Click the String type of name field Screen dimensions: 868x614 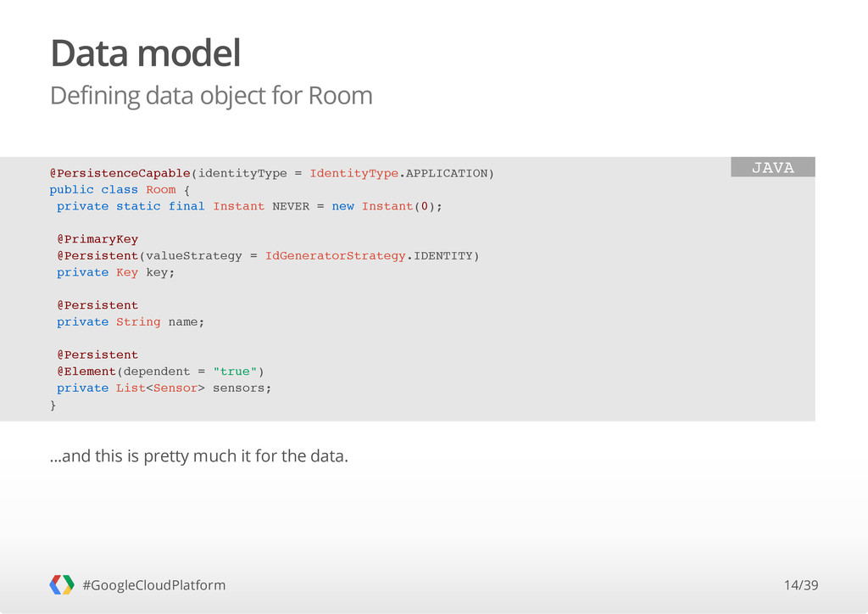[x=138, y=321]
